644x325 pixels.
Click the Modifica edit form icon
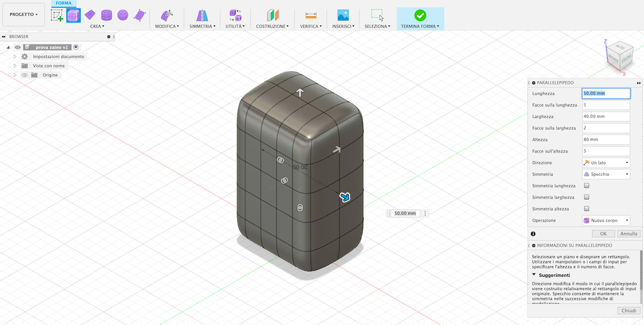(x=167, y=15)
